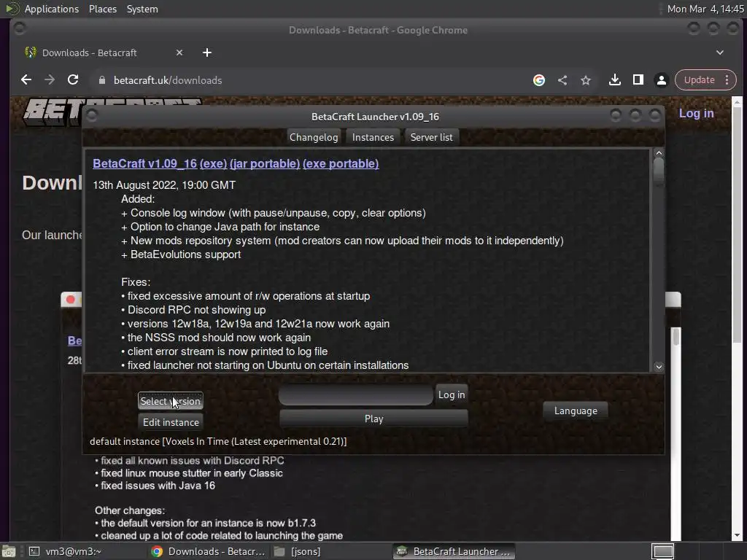Switch to Downloads - Betacraft Chrome taskbar item
The image size is (747, 560).
click(208, 551)
